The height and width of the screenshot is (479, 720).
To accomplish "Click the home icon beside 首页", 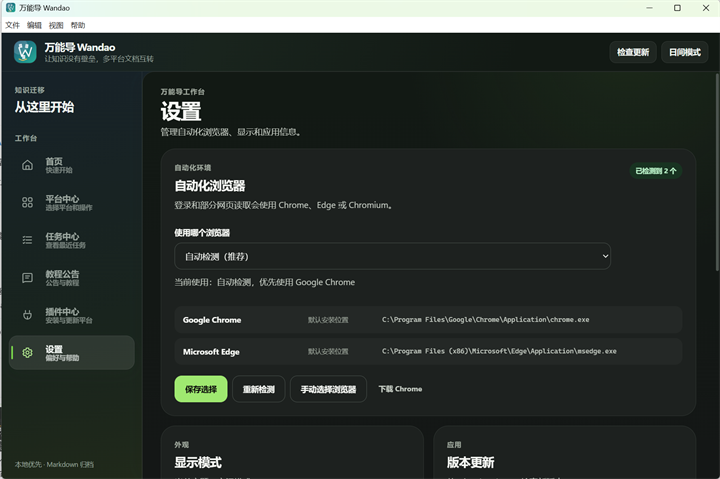I will coord(28,165).
